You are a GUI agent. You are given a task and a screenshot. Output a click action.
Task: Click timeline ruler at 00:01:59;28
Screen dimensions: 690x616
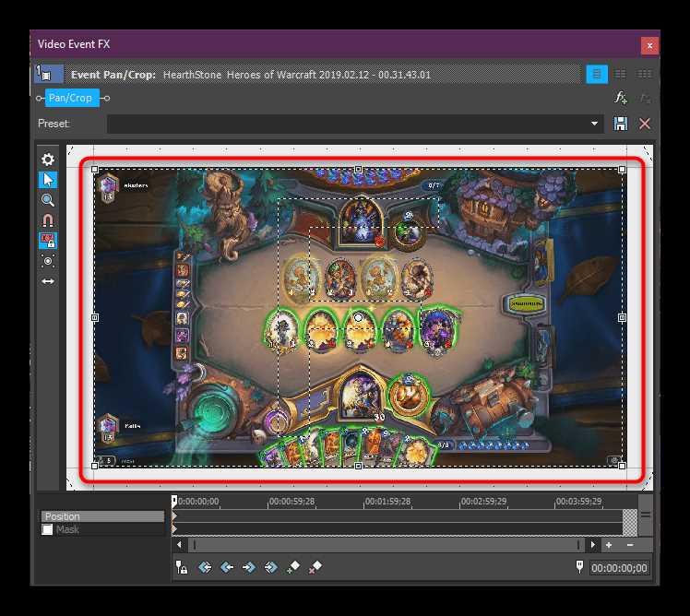387,501
